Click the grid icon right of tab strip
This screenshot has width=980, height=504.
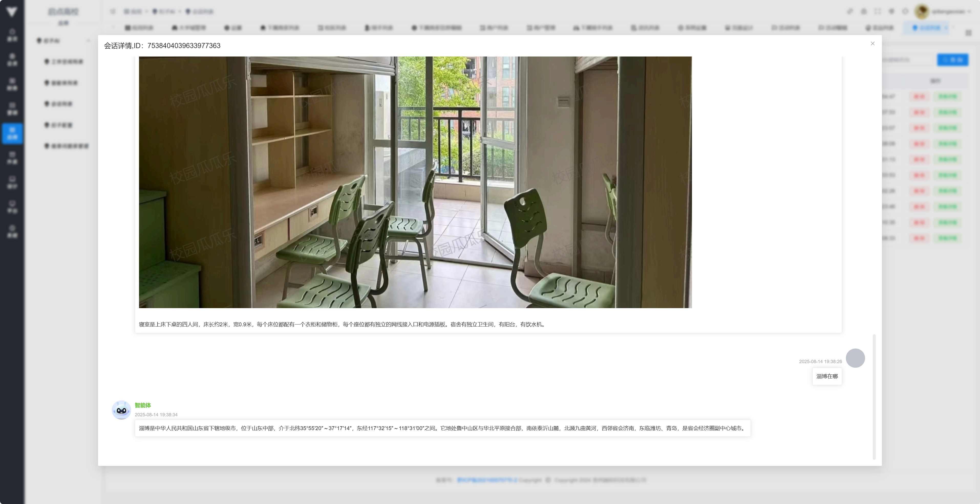(968, 33)
